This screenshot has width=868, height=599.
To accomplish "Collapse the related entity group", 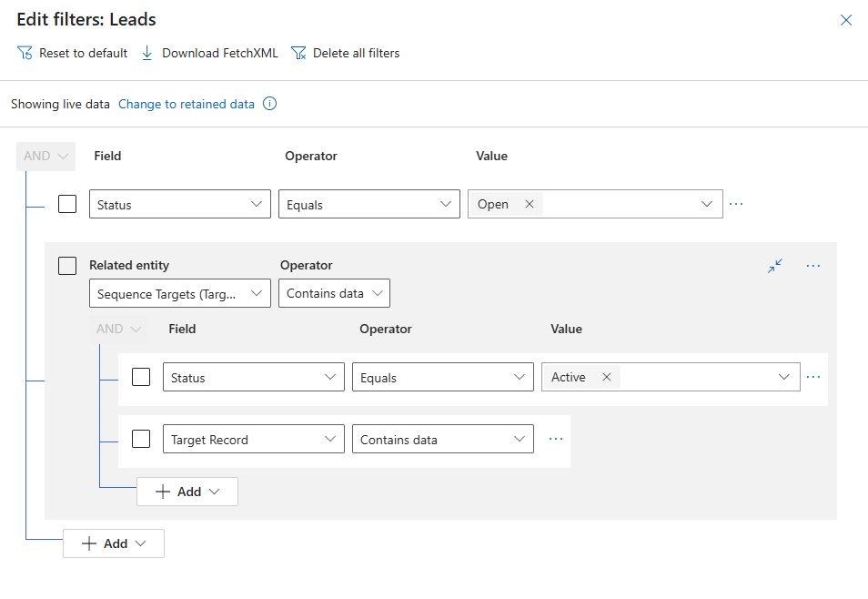I will point(774,266).
